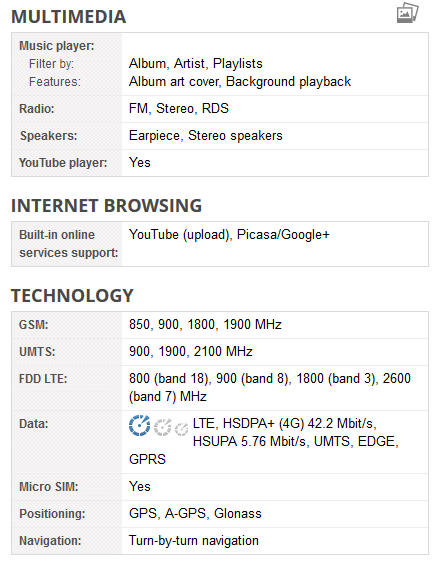Click the UMTS spec label
Viewport: 435px width, 565px height.
point(37,352)
